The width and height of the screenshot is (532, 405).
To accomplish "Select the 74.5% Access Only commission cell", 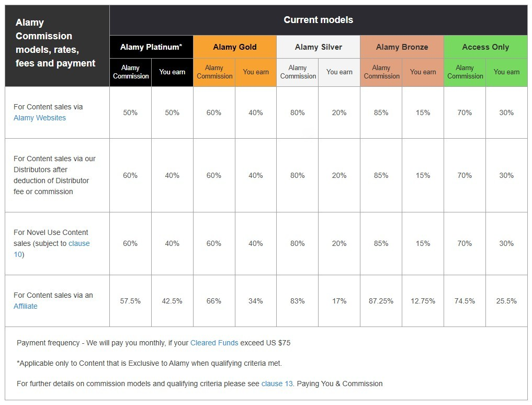I will pyautogui.click(x=465, y=301).
